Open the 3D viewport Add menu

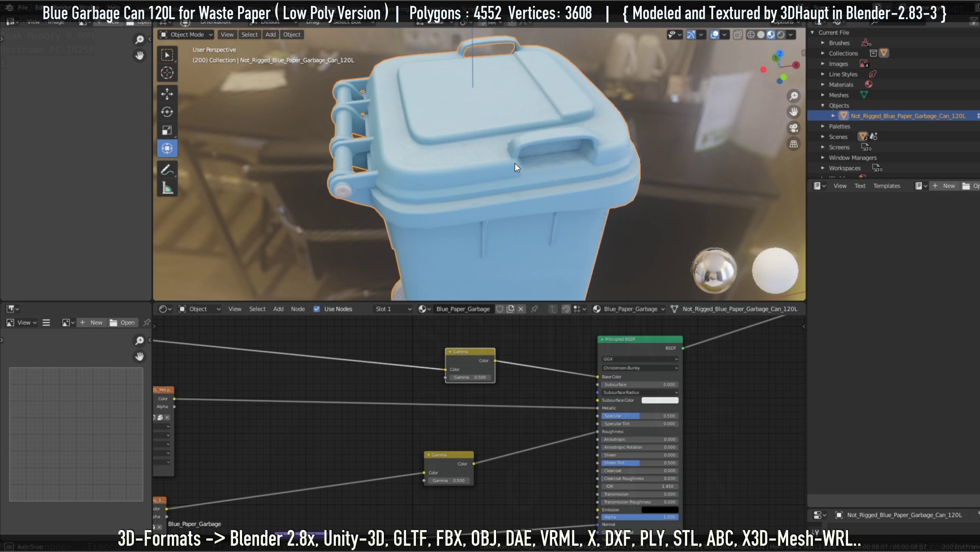(270, 35)
